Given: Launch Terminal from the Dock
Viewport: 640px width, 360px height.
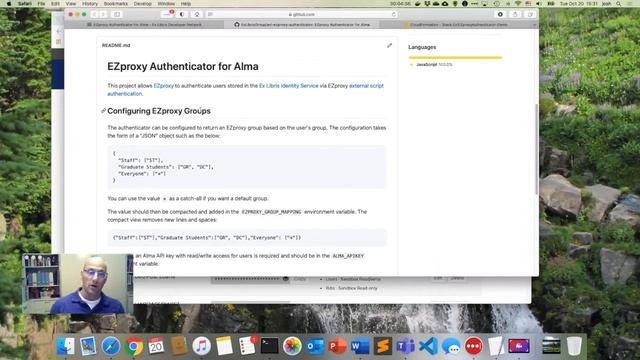Looking at the screenshot, I should (x=269, y=347).
